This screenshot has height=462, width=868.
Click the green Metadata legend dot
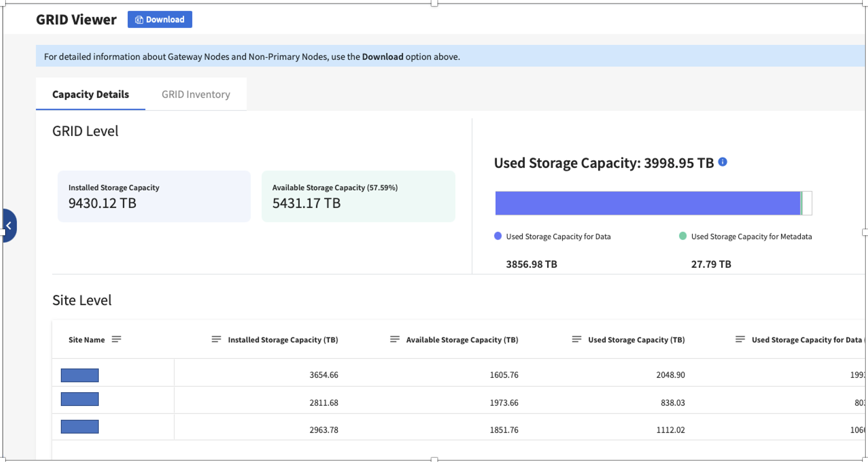(x=682, y=236)
